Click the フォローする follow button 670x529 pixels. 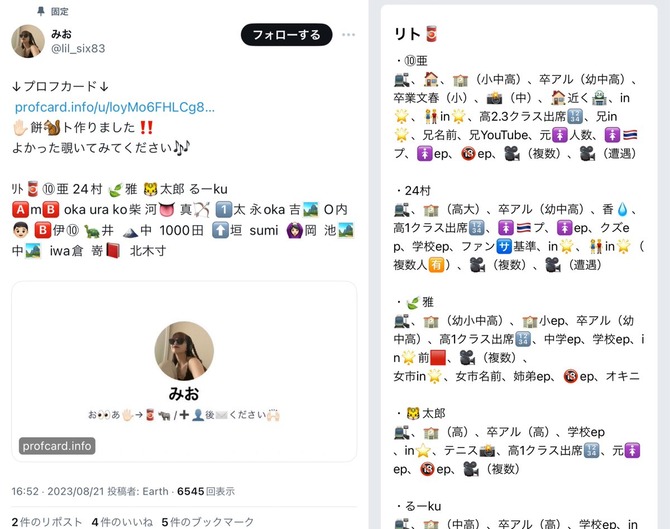click(x=286, y=35)
